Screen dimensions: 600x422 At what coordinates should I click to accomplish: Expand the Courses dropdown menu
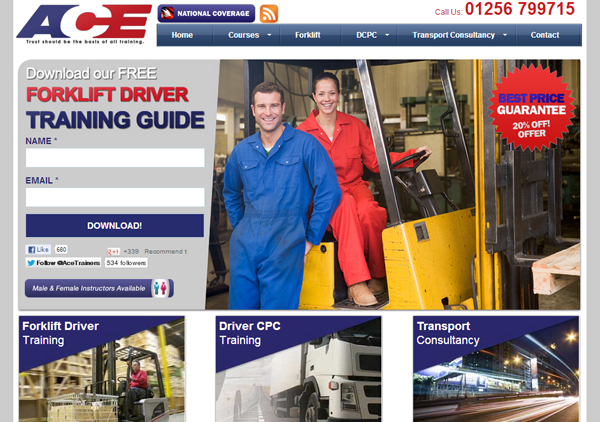tap(248, 35)
